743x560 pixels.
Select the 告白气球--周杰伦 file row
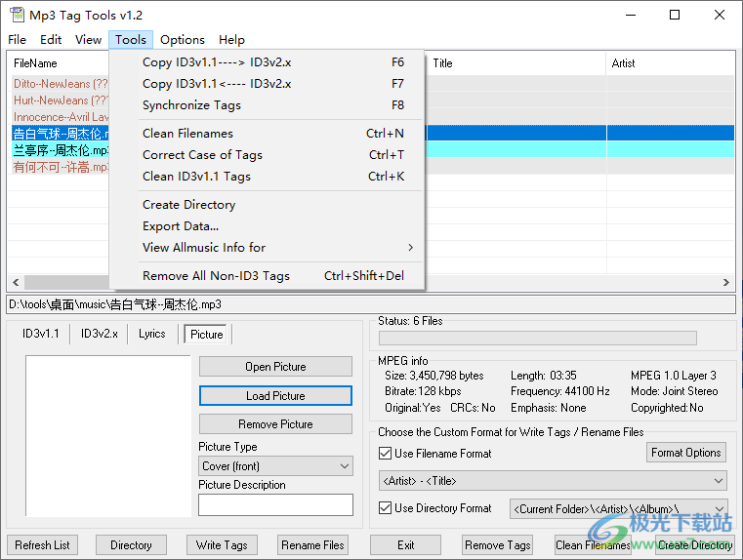61,134
